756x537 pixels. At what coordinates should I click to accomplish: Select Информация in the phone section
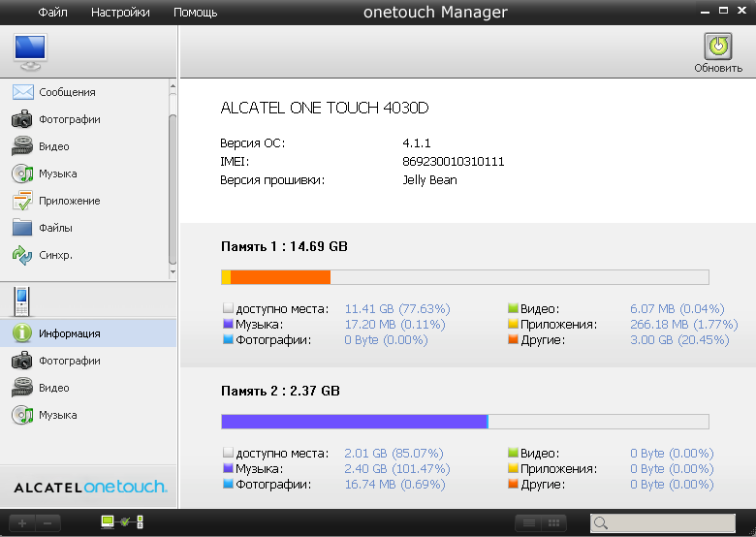88,333
